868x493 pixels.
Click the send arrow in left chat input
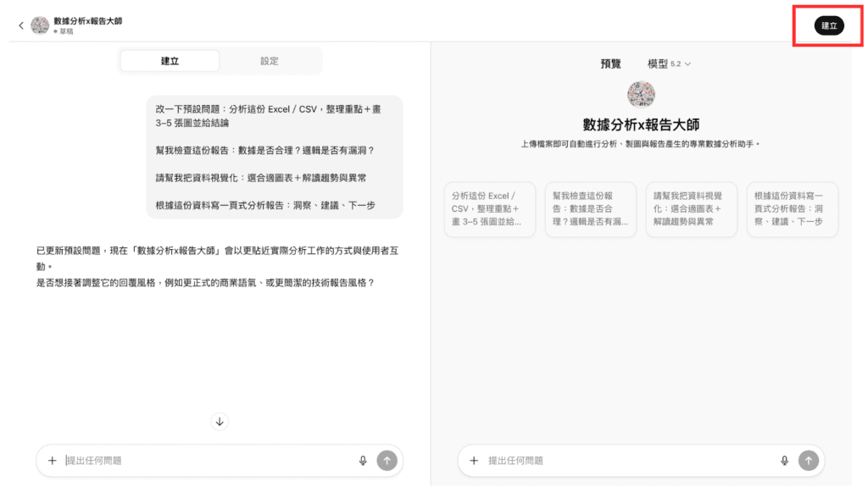387,460
